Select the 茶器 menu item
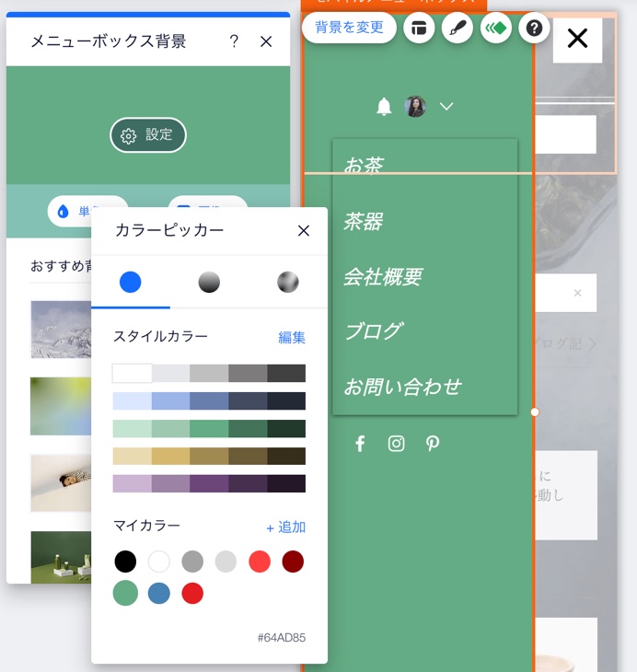 click(363, 222)
